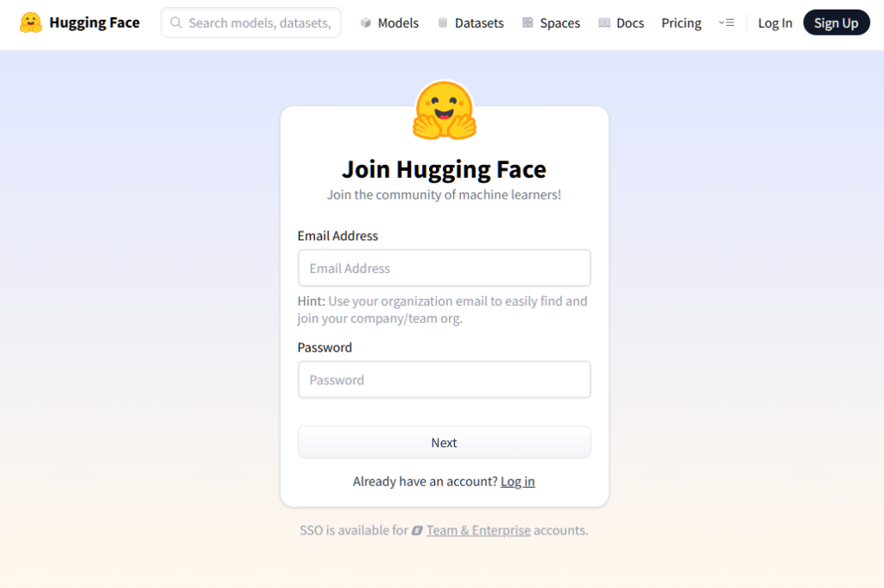Click the Team & Enterprise badge icon
The image size is (884, 588).
[417, 530]
